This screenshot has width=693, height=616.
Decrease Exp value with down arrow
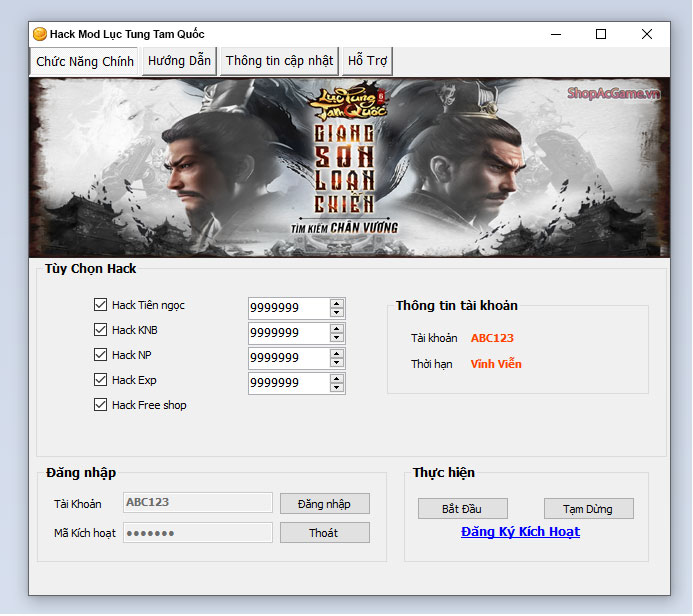[337, 388]
